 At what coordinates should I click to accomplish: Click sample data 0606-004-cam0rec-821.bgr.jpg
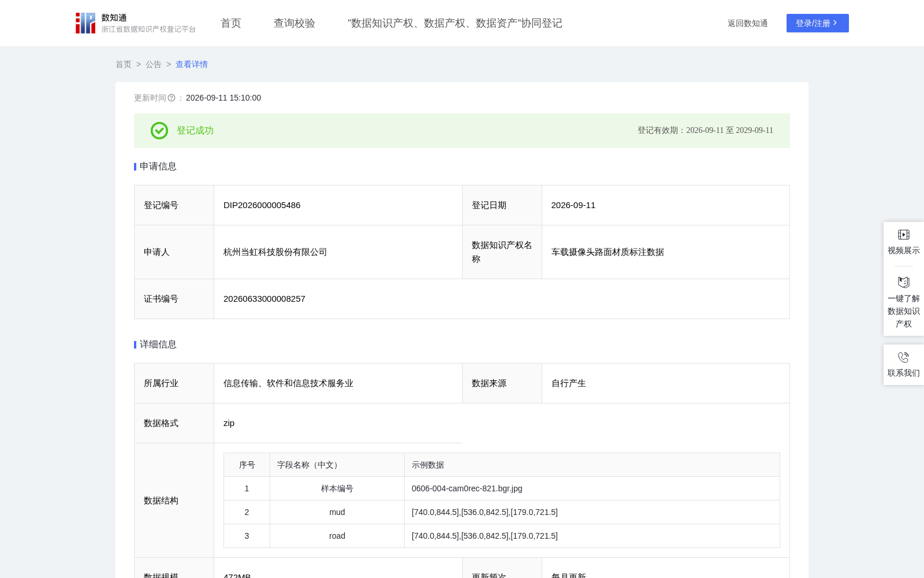pyautogui.click(x=467, y=488)
